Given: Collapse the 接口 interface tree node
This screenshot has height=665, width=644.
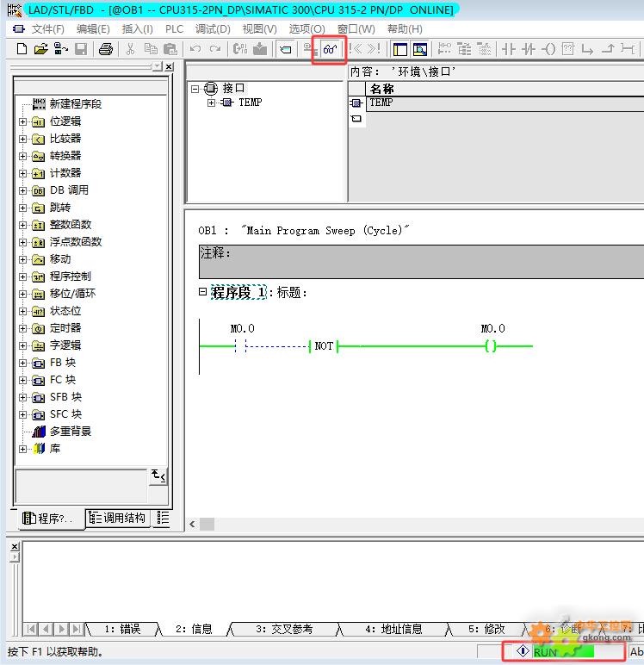Looking at the screenshot, I should click(195, 89).
